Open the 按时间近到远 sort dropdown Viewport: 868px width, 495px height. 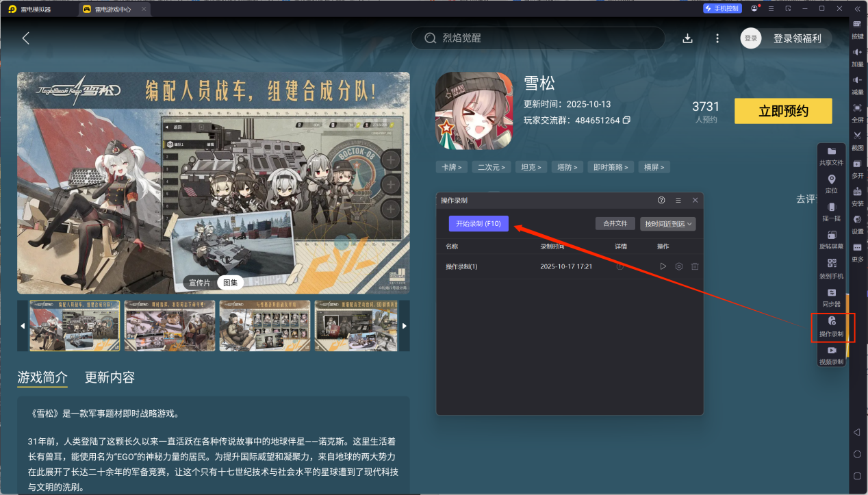coord(667,223)
